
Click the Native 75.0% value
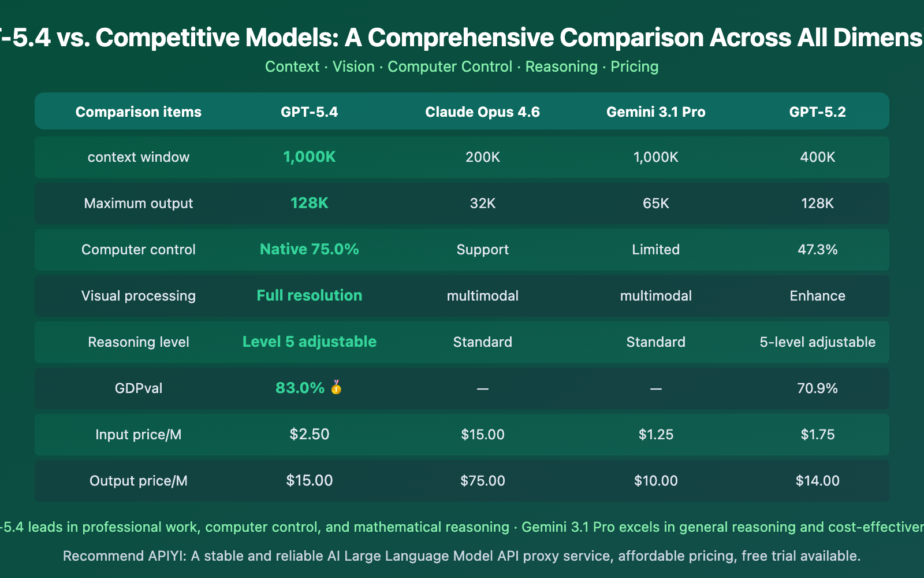tap(310, 249)
